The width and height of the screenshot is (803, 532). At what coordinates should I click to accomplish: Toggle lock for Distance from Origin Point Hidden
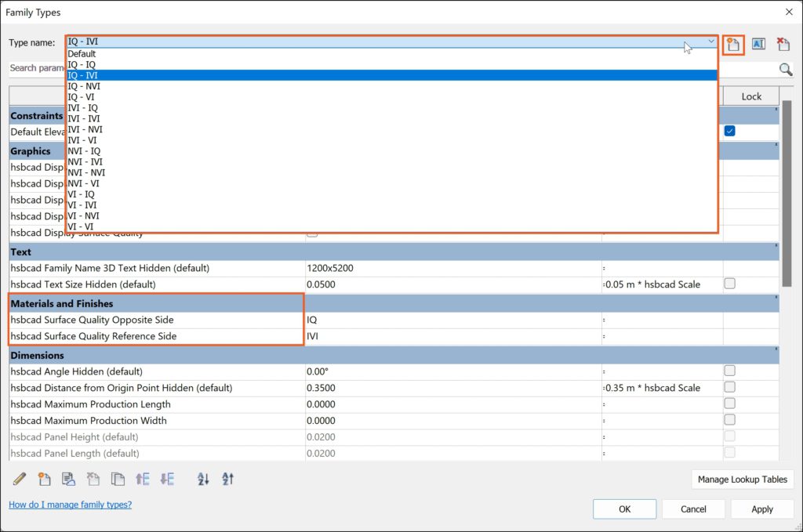pos(730,387)
